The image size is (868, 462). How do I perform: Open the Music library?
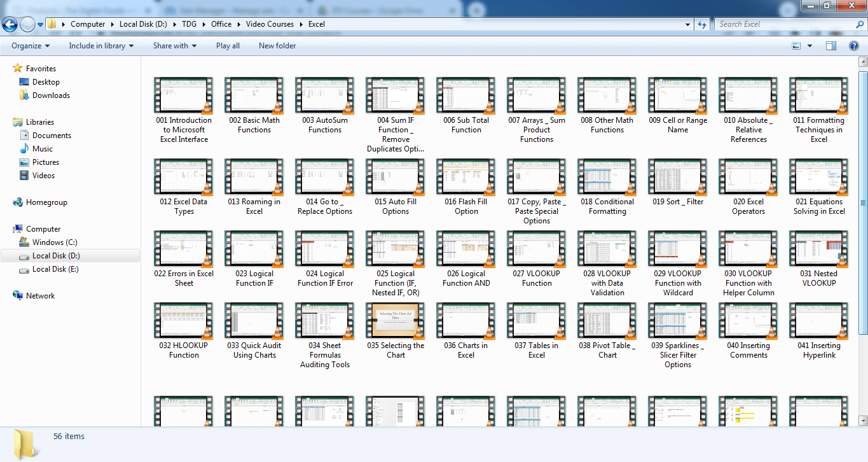(x=43, y=149)
